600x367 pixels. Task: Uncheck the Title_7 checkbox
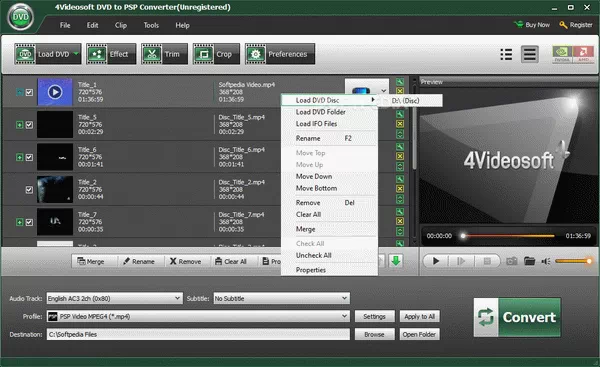pos(29,222)
